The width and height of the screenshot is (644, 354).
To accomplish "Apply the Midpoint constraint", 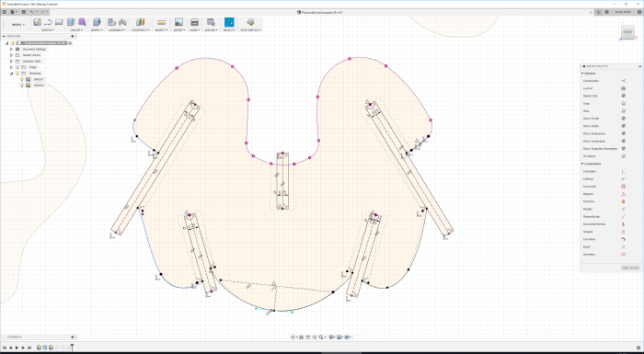I will tap(623, 194).
